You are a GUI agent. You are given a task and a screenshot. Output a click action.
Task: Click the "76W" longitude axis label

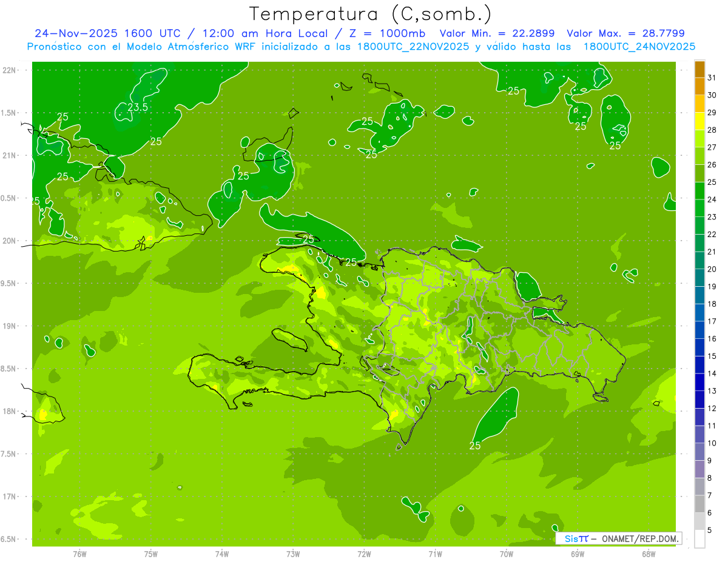pos(79,554)
